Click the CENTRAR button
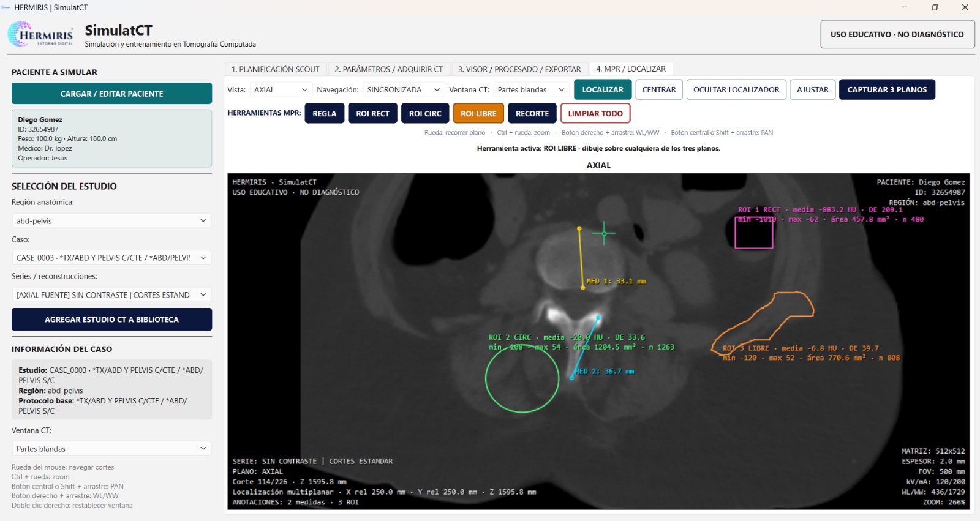Viewport: 980px width, 521px height. 659,89
